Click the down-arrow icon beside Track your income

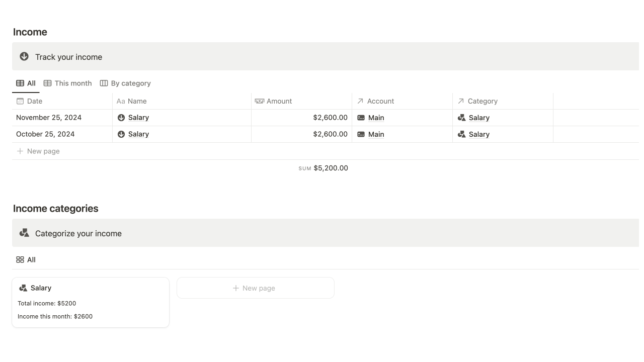(x=24, y=56)
